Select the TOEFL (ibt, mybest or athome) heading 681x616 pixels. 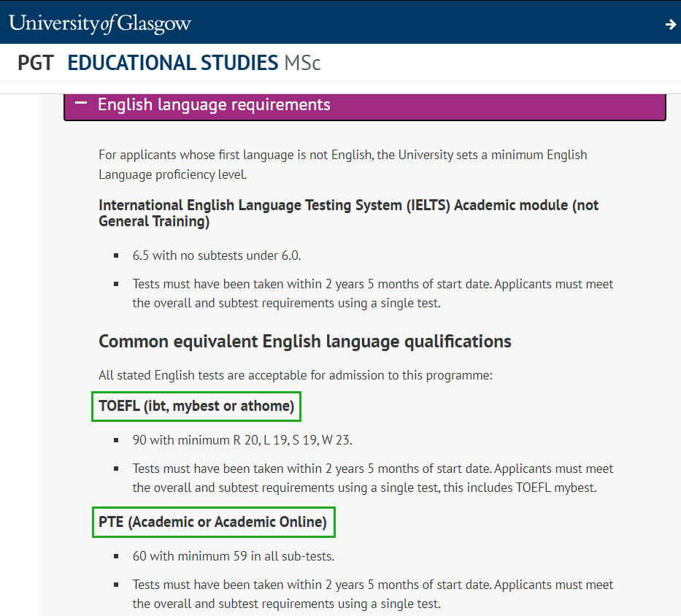pos(196,406)
